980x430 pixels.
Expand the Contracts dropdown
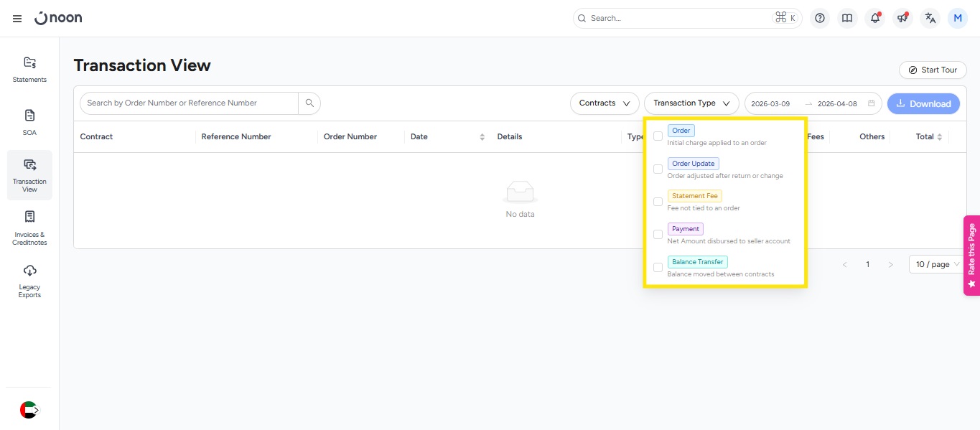605,103
